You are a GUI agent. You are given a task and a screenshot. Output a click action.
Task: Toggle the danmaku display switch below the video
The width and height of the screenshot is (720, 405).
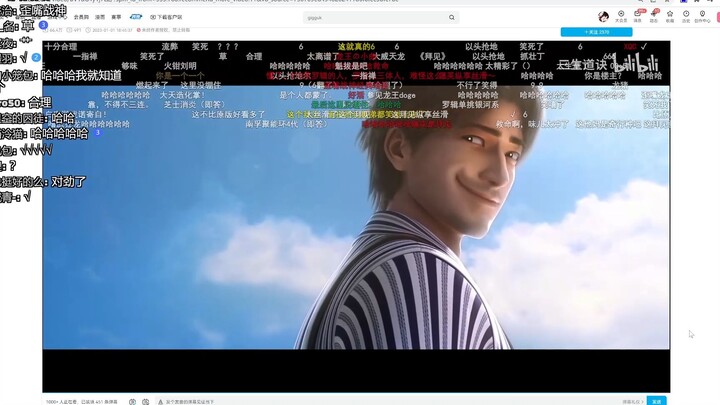click(x=132, y=401)
